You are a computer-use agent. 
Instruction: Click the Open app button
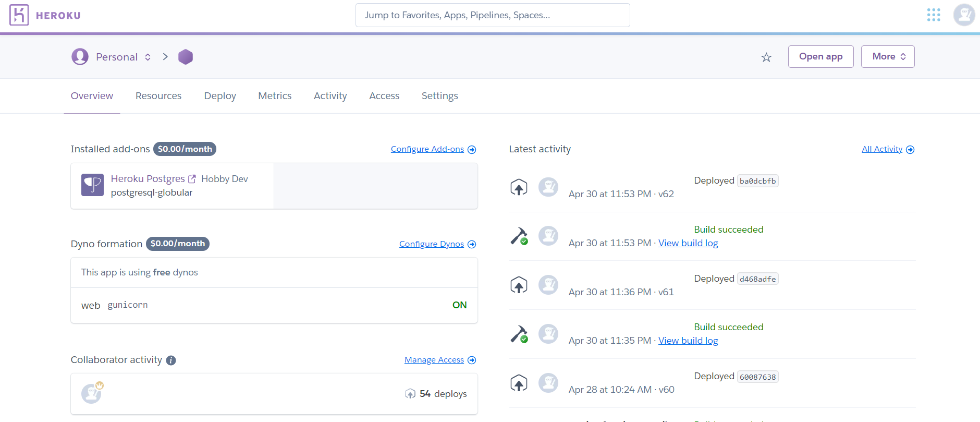pos(820,56)
